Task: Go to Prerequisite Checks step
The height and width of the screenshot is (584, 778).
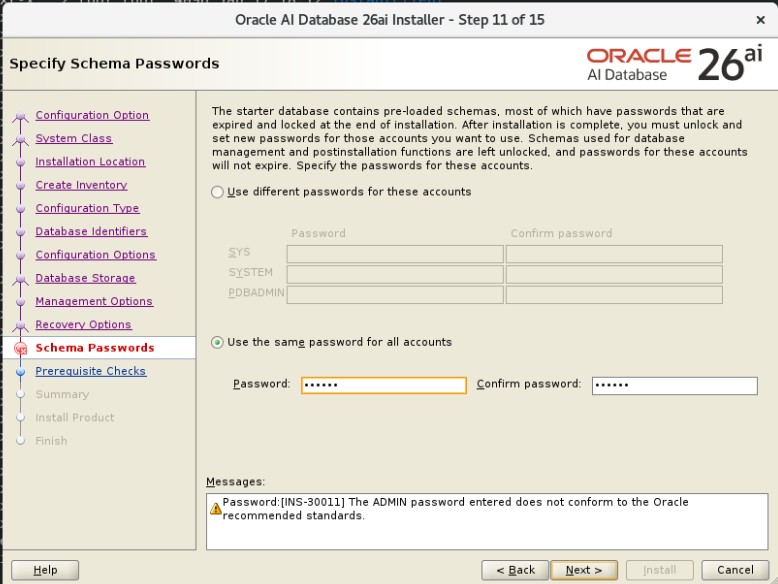Action: 91,371
